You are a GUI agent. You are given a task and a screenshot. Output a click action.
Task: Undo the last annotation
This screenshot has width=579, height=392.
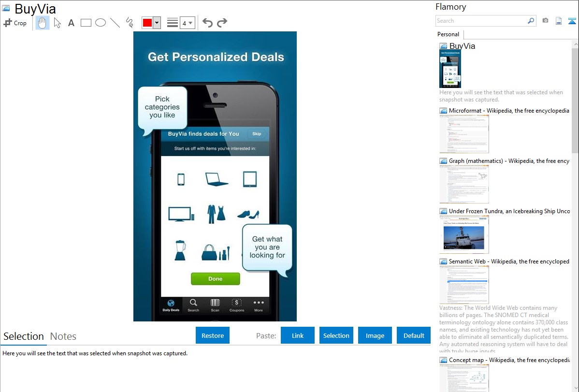tap(207, 23)
